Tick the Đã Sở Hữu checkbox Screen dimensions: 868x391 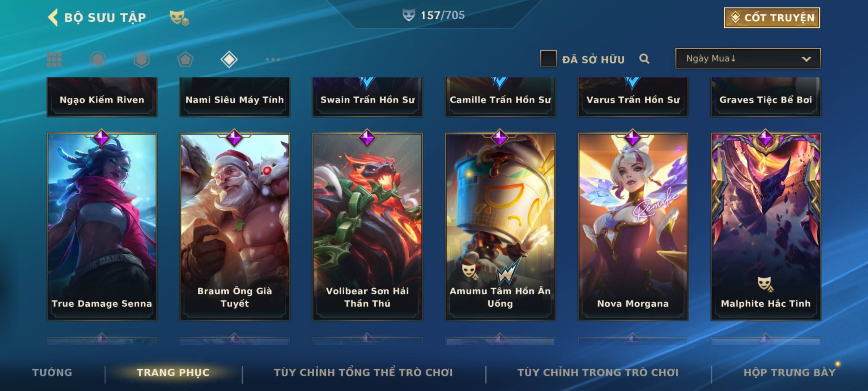pyautogui.click(x=548, y=59)
